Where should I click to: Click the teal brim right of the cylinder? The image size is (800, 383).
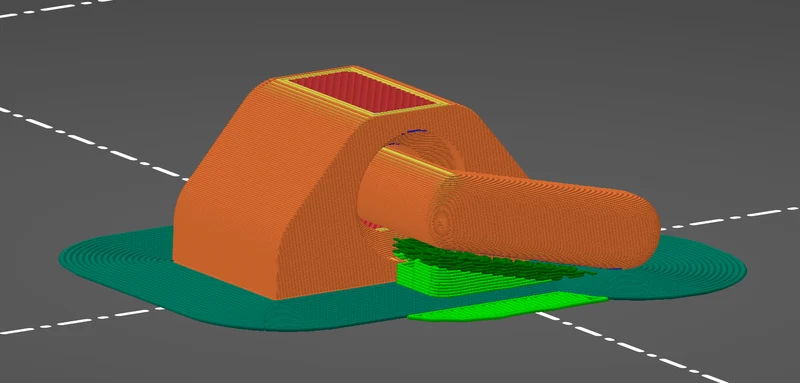pos(699,265)
